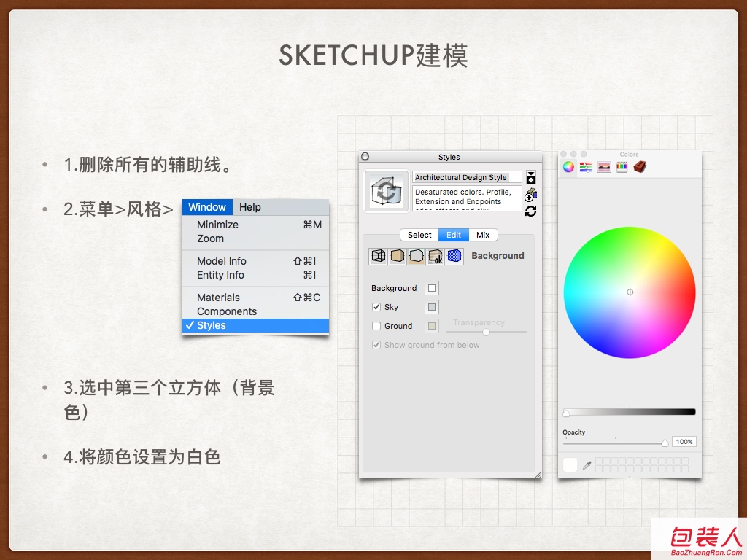Open the Help menu
Viewport: 747px width, 560px height.
point(250,207)
